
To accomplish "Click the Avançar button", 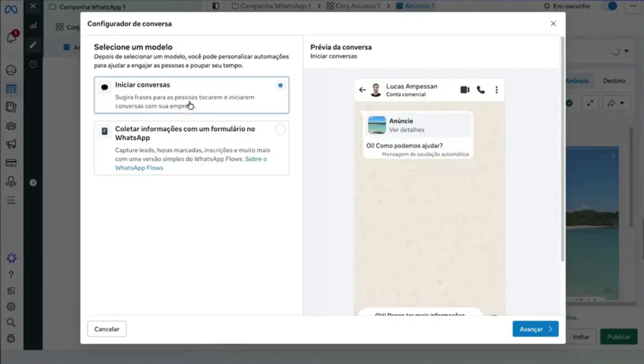I will click(x=535, y=329).
